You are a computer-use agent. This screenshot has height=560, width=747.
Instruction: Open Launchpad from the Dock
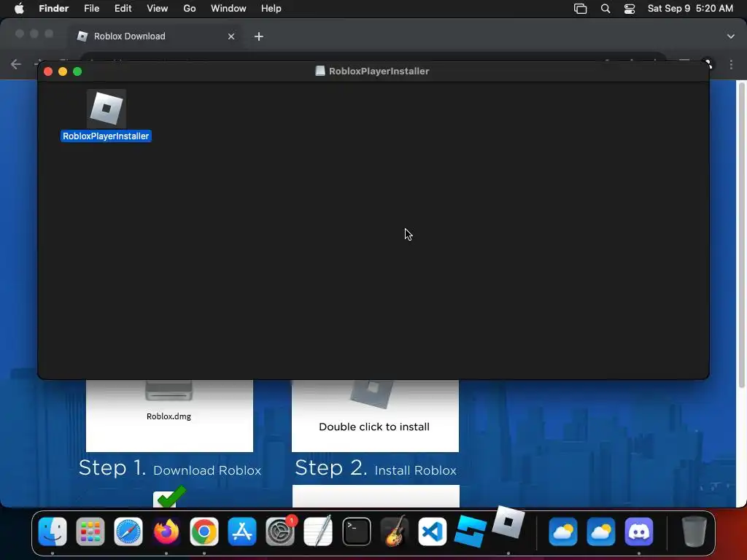[x=90, y=532]
